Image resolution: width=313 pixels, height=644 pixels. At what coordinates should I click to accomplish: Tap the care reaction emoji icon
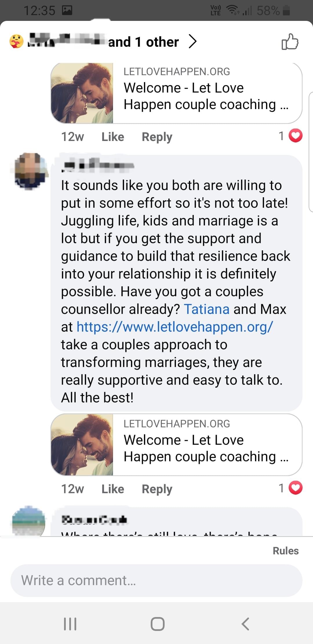click(17, 41)
